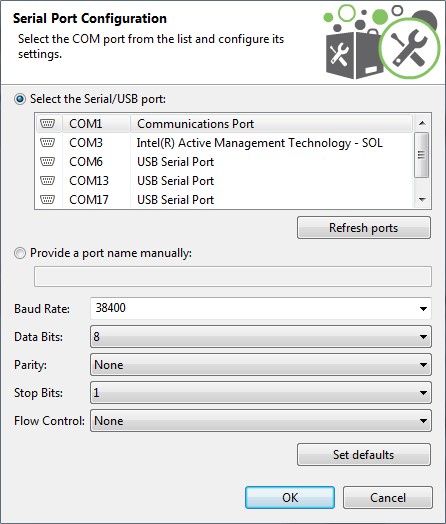Open the Baud Rate dropdown
This screenshot has width=446, height=524.
[x=261, y=308]
